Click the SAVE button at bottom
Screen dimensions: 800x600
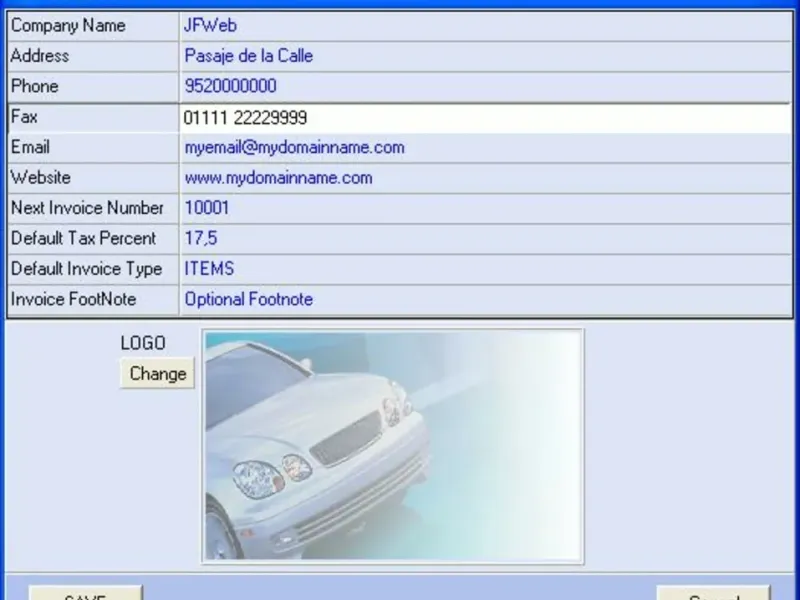coord(85,593)
